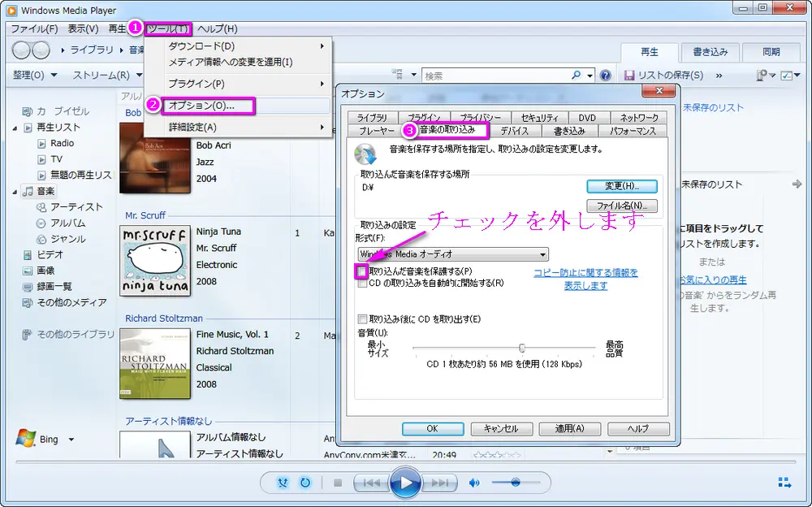This screenshot has height=507, width=812.
Task: Click the stop button
Action: [x=338, y=483]
